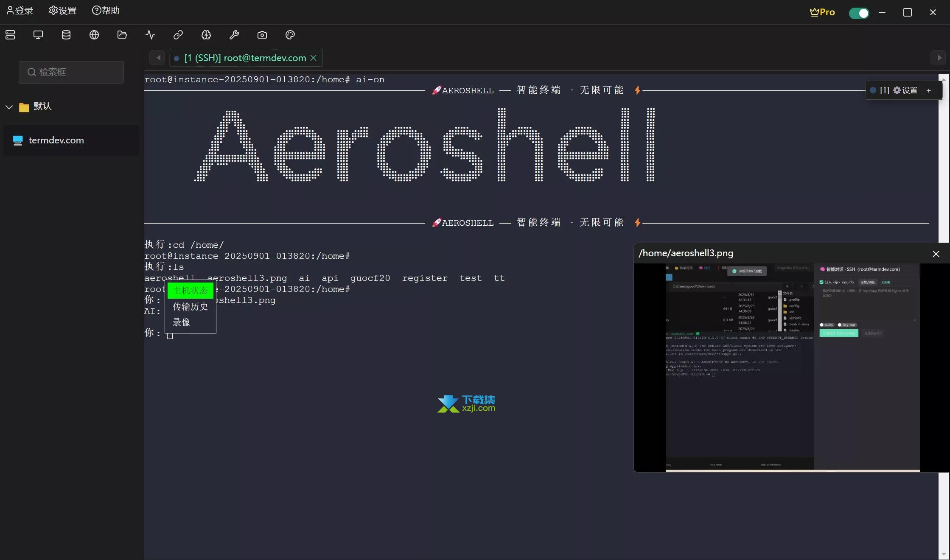Image resolution: width=950 pixels, height=560 pixels.
Task: Click the tab scroll left arrow
Action: (158, 58)
